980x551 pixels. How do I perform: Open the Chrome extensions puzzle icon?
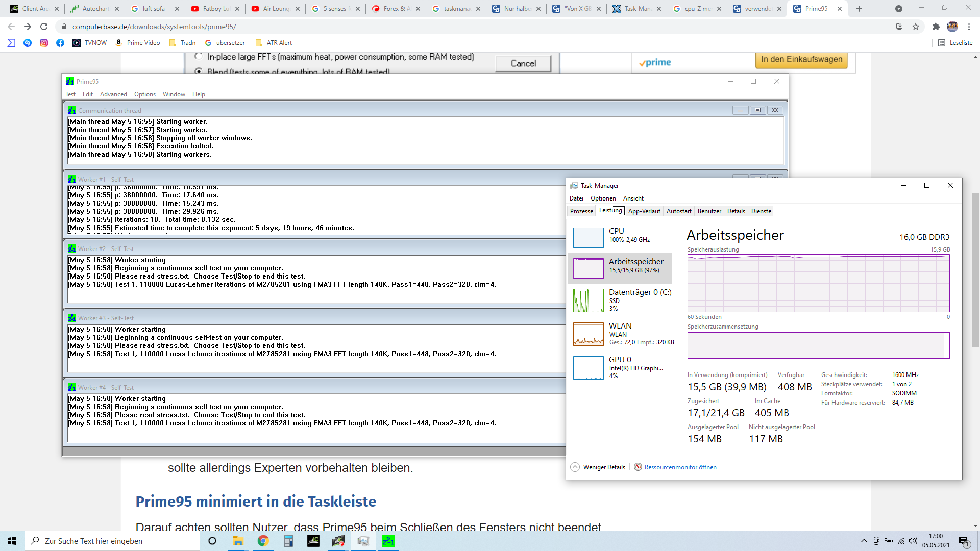point(936,27)
